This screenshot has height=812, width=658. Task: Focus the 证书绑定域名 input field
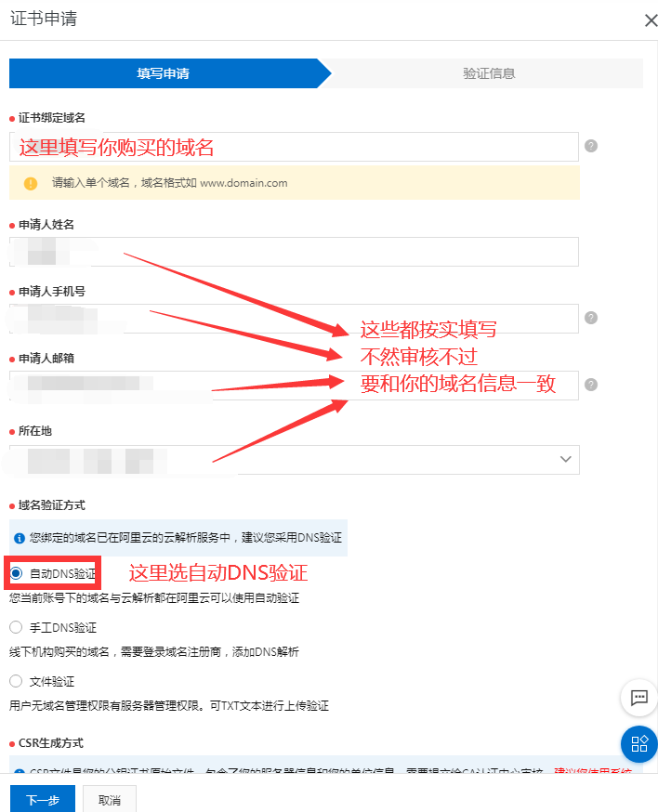pos(294,147)
